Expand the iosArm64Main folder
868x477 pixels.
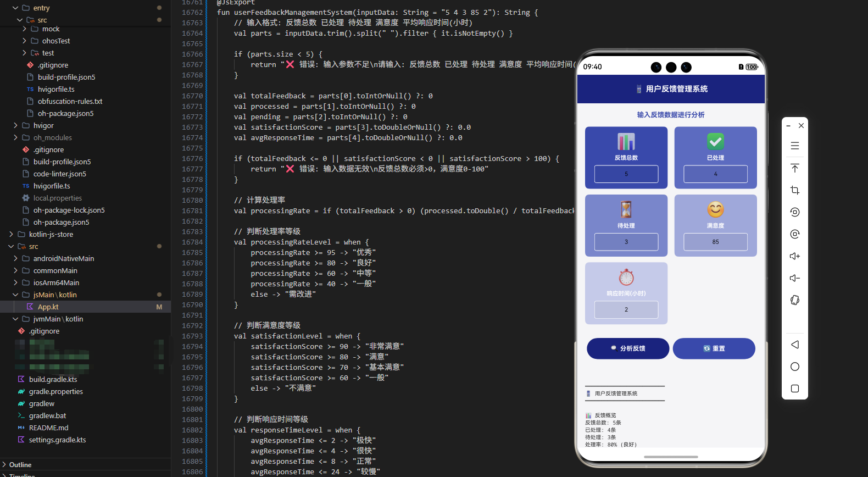15,282
